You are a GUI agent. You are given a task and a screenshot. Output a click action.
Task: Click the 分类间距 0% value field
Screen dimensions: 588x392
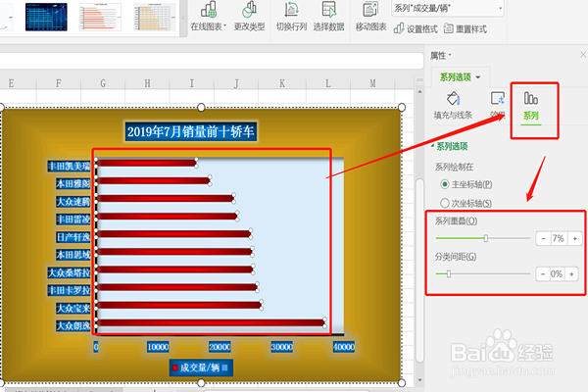557,273
